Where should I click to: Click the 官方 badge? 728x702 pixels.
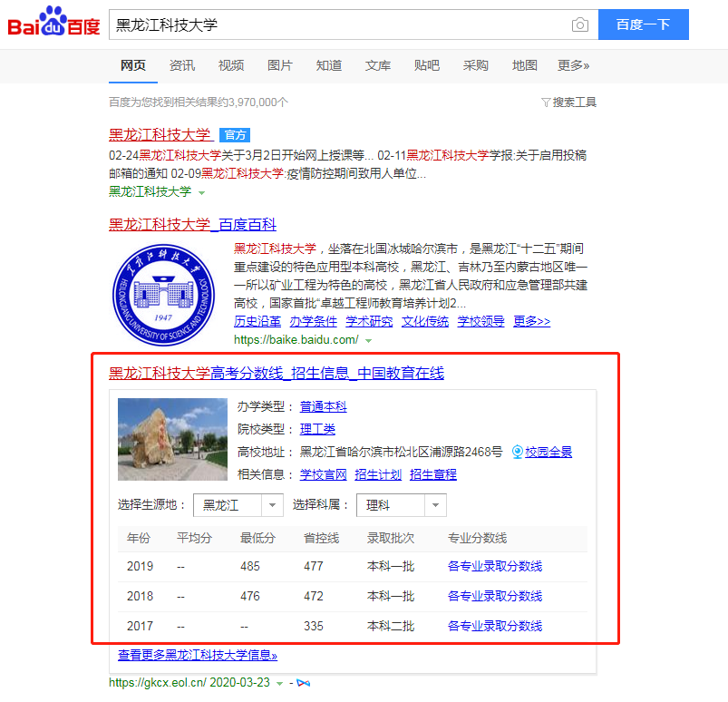coord(235,135)
